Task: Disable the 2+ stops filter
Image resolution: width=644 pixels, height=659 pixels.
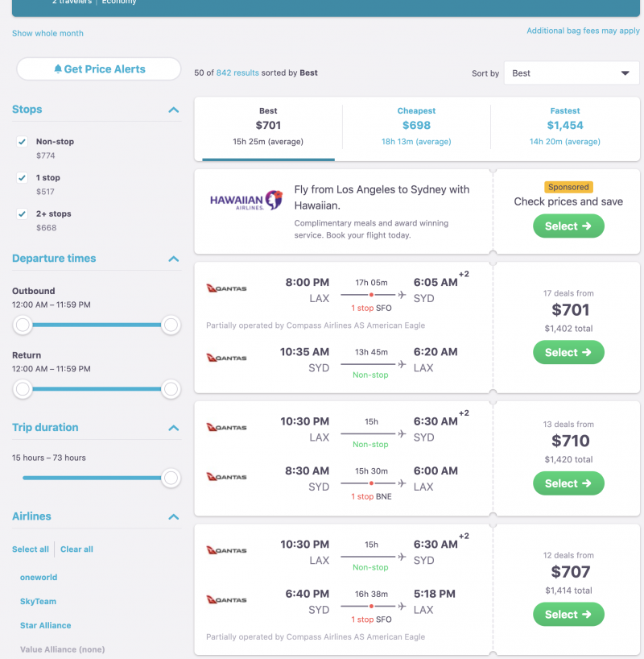Action: pyautogui.click(x=23, y=214)
